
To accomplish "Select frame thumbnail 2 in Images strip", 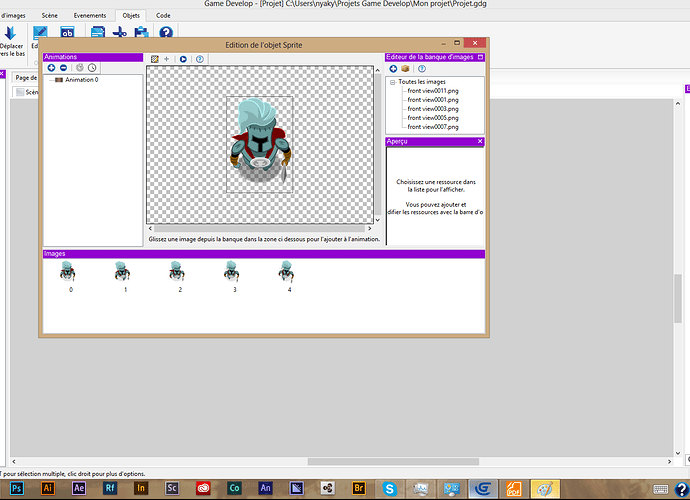I will (x=176, y=271).
